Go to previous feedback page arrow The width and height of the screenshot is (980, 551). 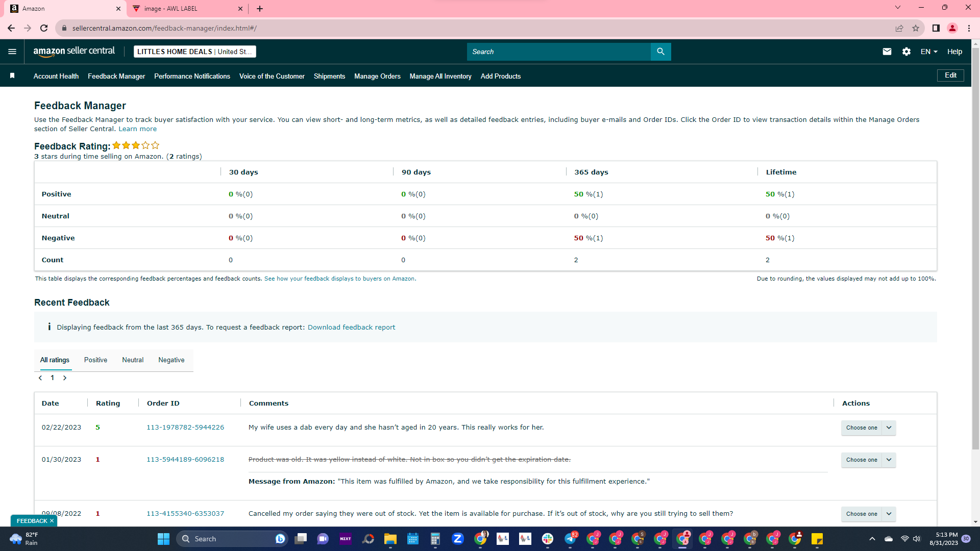tap(40, 378)
